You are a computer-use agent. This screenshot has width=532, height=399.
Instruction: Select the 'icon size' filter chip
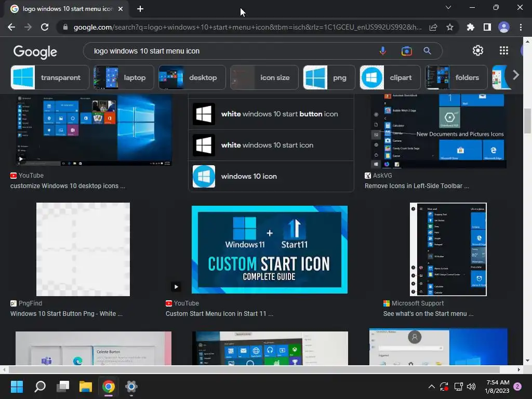pos(264,77)
